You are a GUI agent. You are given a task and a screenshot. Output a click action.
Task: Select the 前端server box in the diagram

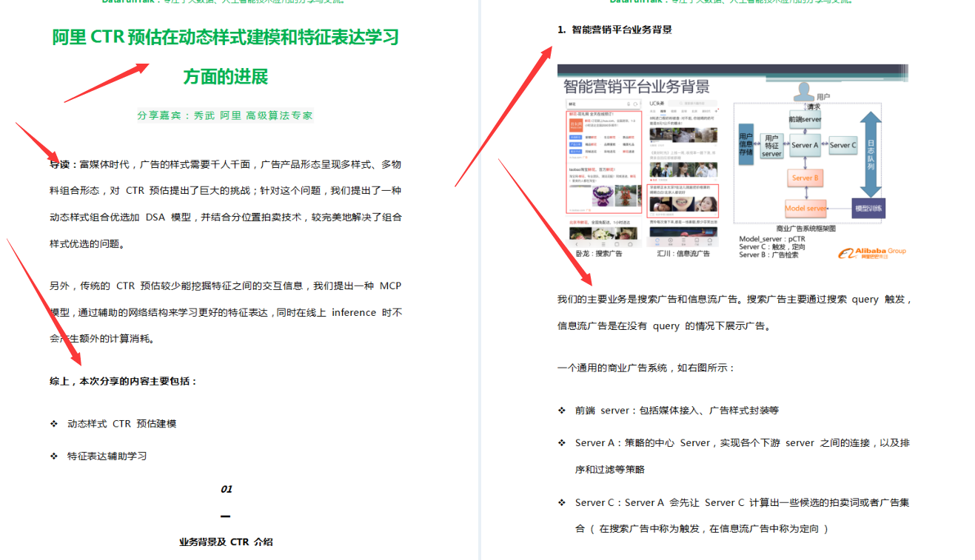(x=805, y=119)
